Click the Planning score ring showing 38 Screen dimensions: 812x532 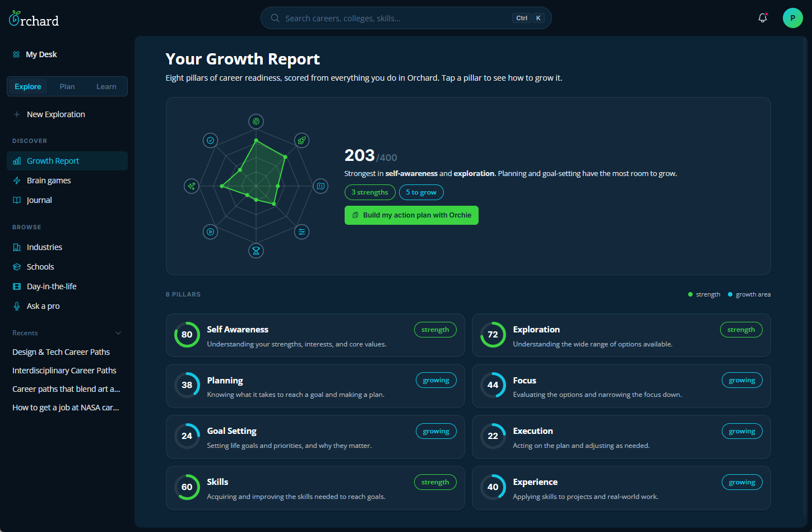pyautogui.click(x=187, y=385)
